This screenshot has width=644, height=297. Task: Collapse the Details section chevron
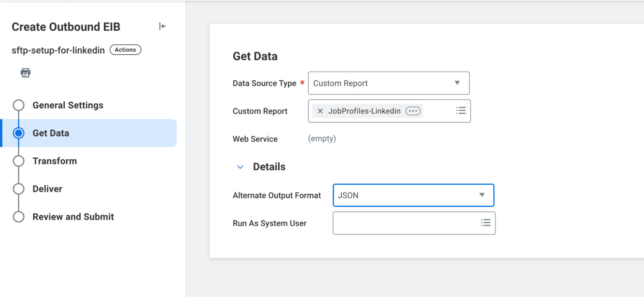240,167
